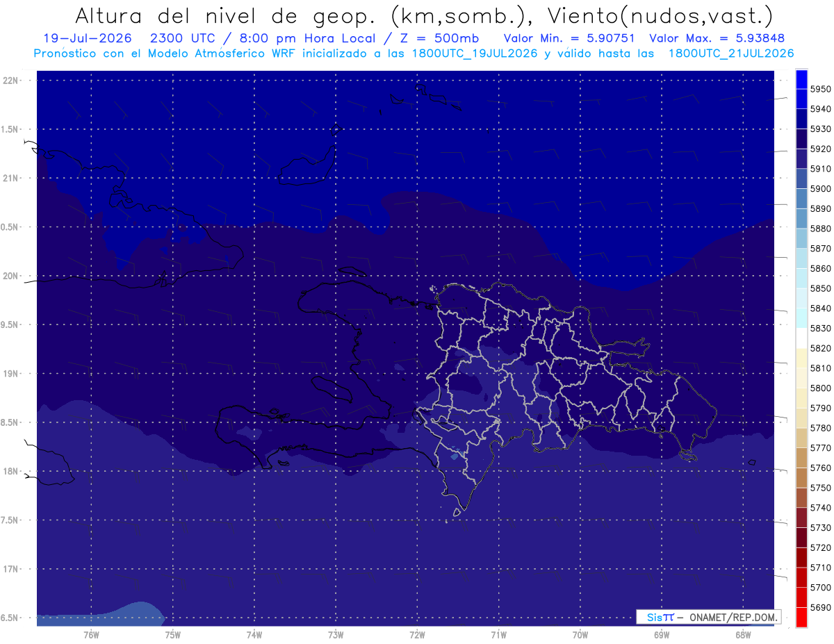
Task: Click the '5910' color scale value
Action: (x=821, y=169)
